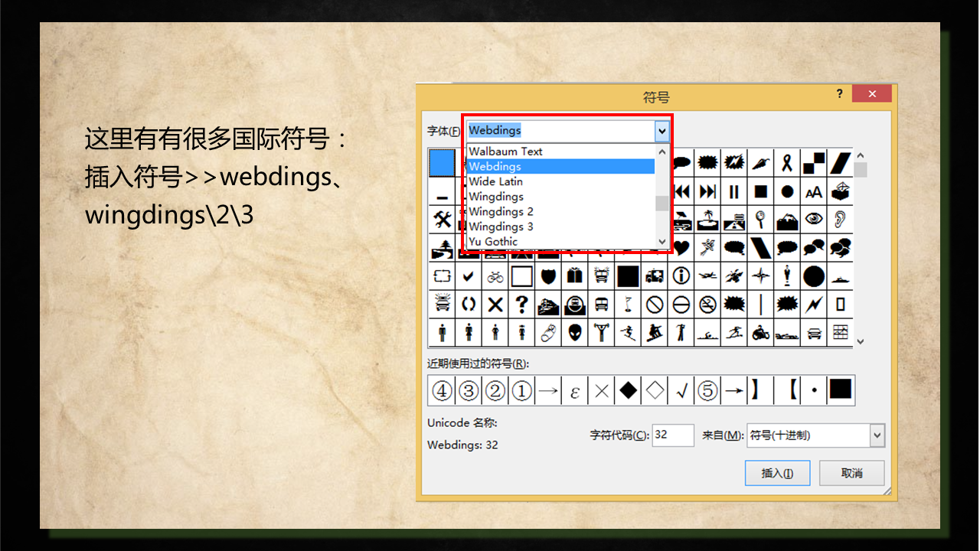This screenshot has height=551, width=980.
Task: Click symbol grid scrollbar down arrow
Action: click(x=861, y=341)
